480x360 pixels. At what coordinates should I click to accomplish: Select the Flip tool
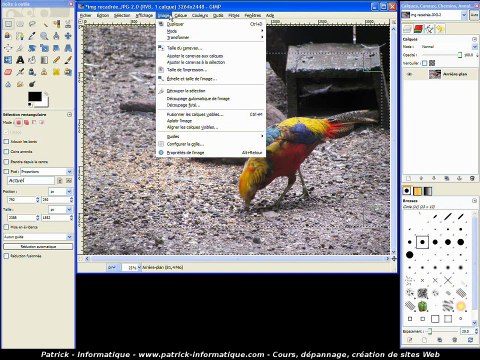coord(8,60)
